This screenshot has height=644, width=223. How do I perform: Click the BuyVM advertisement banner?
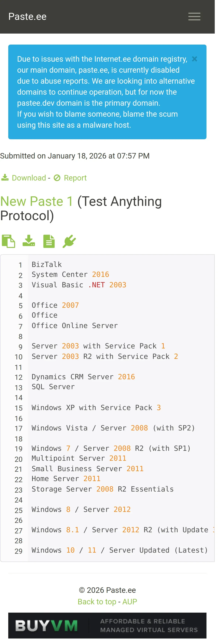click(x=107, y=625)
